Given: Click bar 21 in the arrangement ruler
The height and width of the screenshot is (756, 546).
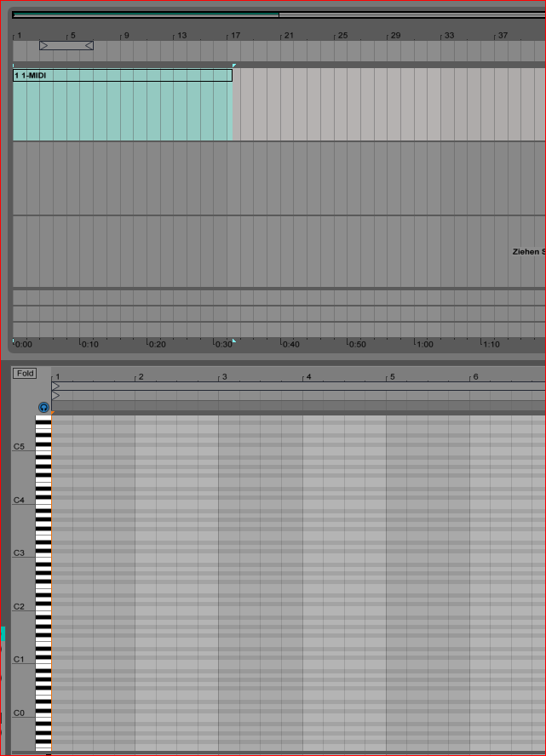Looking at the screenshot, I should click(289, 35).
